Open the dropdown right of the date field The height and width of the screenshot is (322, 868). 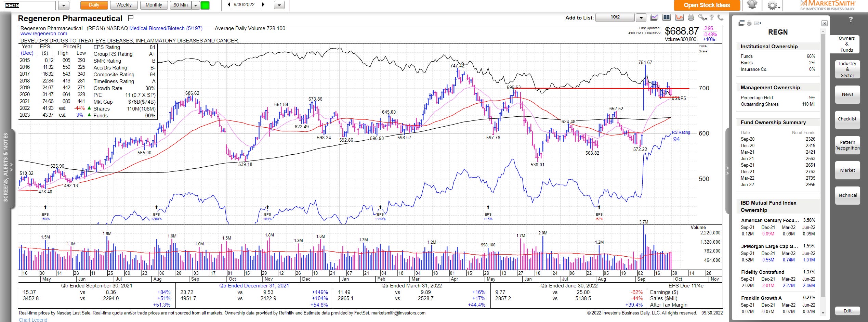pyautogui.click(x=279, y=5)
